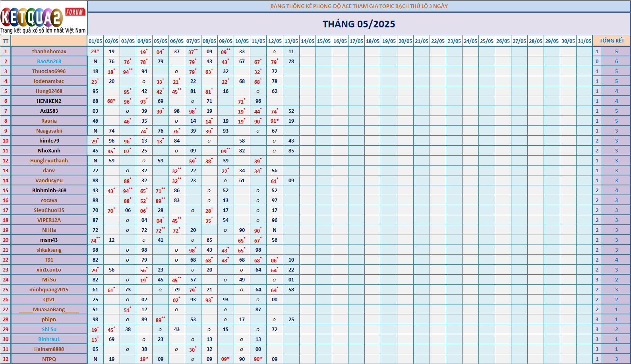Select member name HENIKEN2
The image size is (631, 364).
49,101
